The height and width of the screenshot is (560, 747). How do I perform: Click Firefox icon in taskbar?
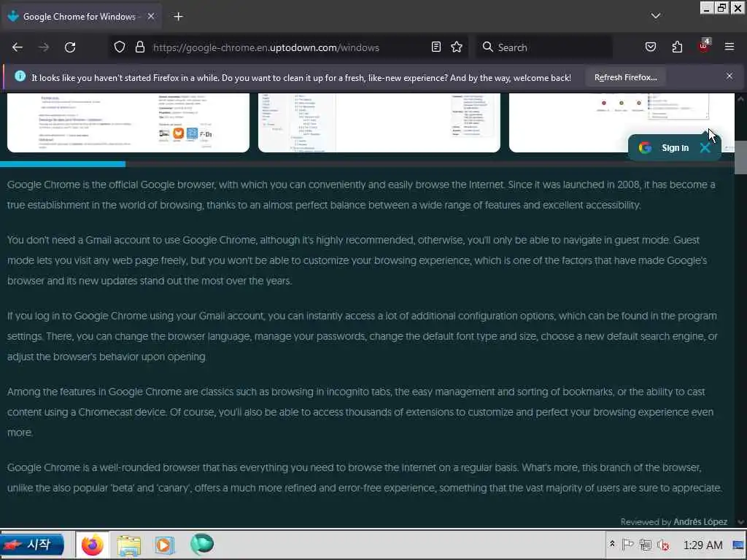point(93,545)
